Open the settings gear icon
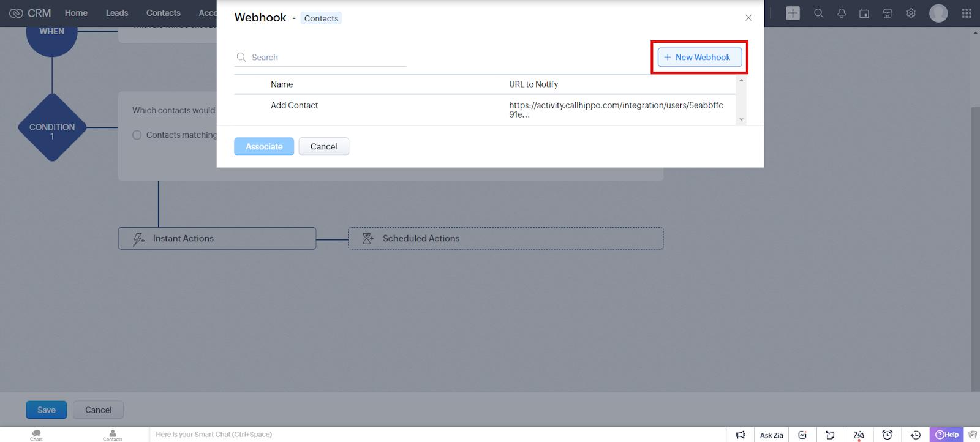The height and width of the screenshot is (442, 980). [x=911, y=13]
